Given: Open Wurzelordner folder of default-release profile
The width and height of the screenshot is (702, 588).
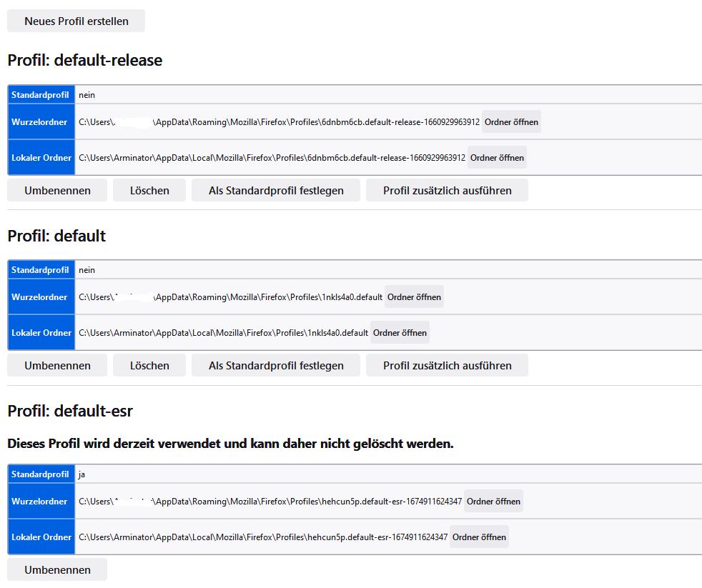Looking at the screenshot, I should click(511, 122).
